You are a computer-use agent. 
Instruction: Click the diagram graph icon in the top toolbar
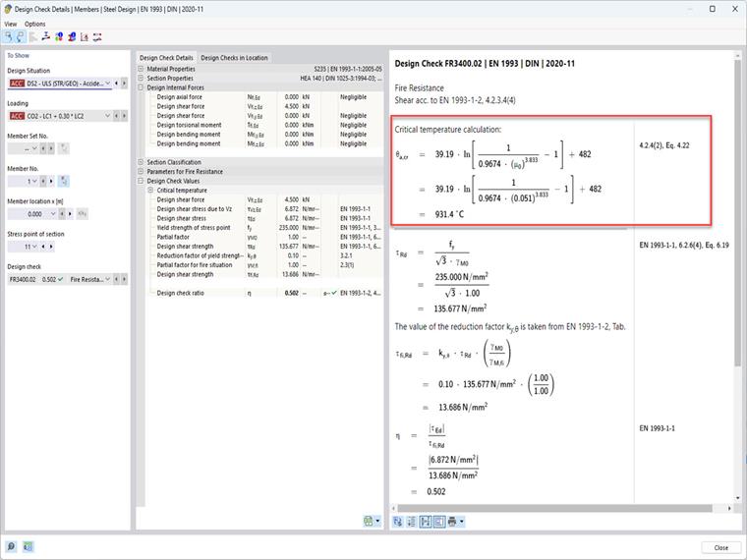[x=85, y=36]
